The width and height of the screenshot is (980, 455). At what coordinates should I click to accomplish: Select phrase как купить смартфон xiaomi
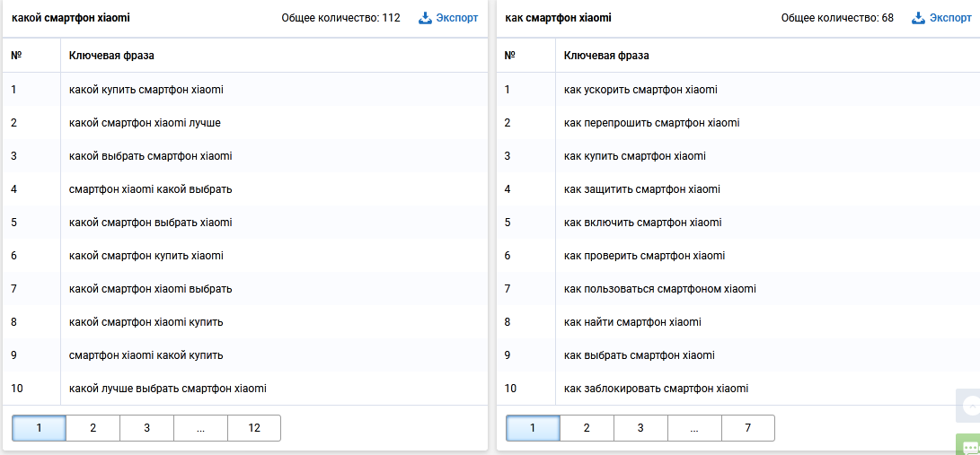click(635, 156)
